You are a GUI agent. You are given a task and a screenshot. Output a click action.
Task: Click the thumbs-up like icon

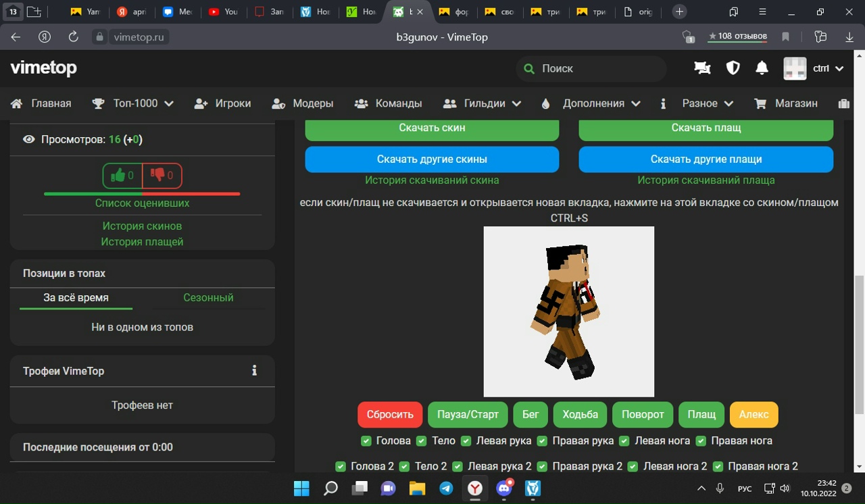pyautogui.click(x=118, y=176)
